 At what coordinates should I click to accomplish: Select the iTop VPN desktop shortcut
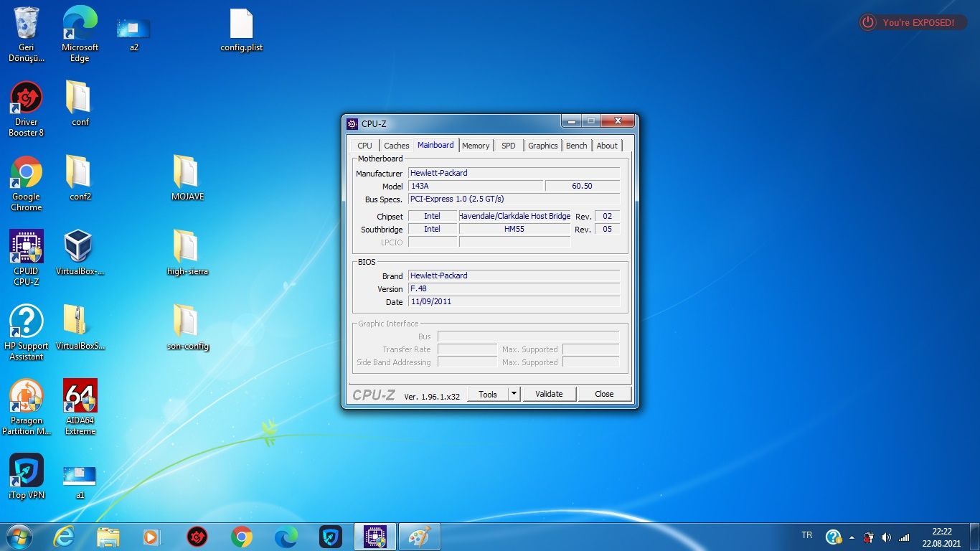click(27, 471)
